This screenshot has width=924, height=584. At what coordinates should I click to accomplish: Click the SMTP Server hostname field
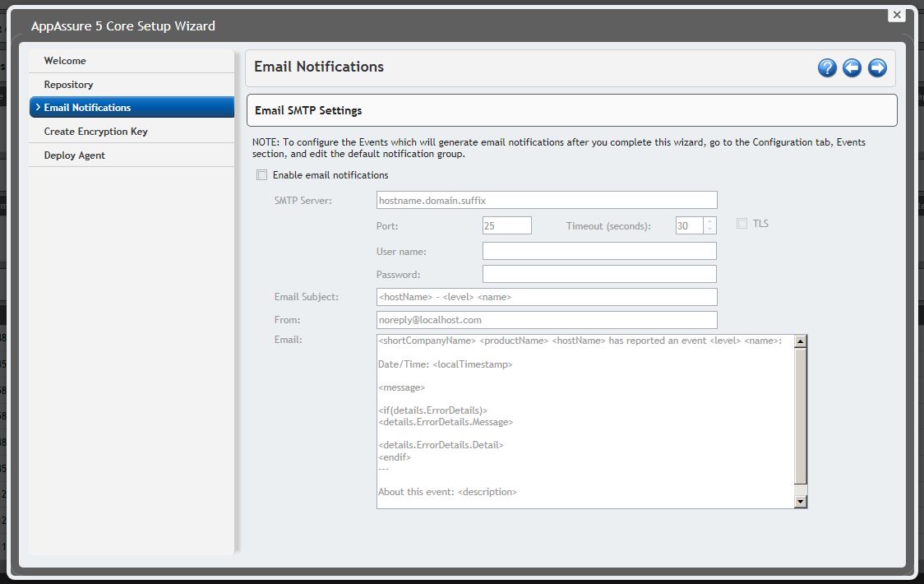point(547,200)
